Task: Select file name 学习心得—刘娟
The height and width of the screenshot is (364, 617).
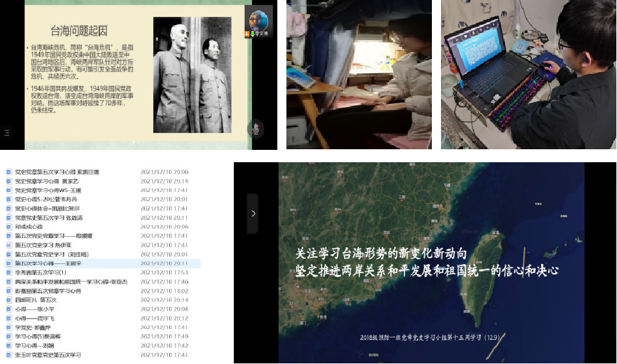Action: pyautogui.click(x=34, y=346)
